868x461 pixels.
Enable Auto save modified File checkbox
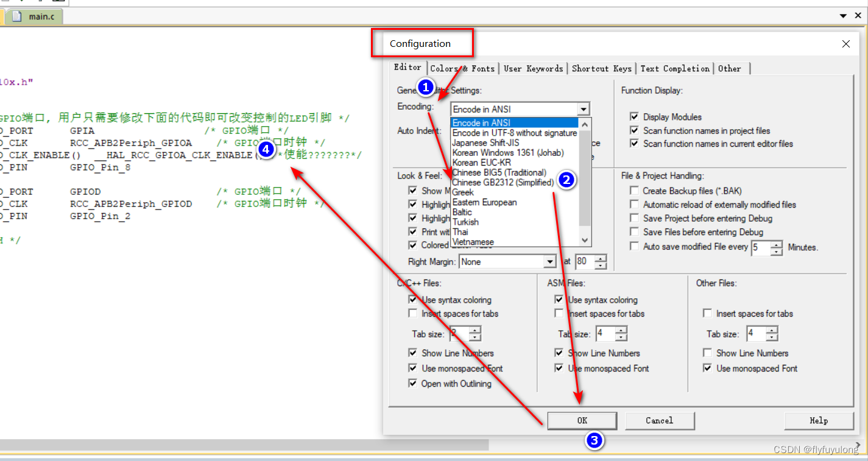click(x=634, y=247)
